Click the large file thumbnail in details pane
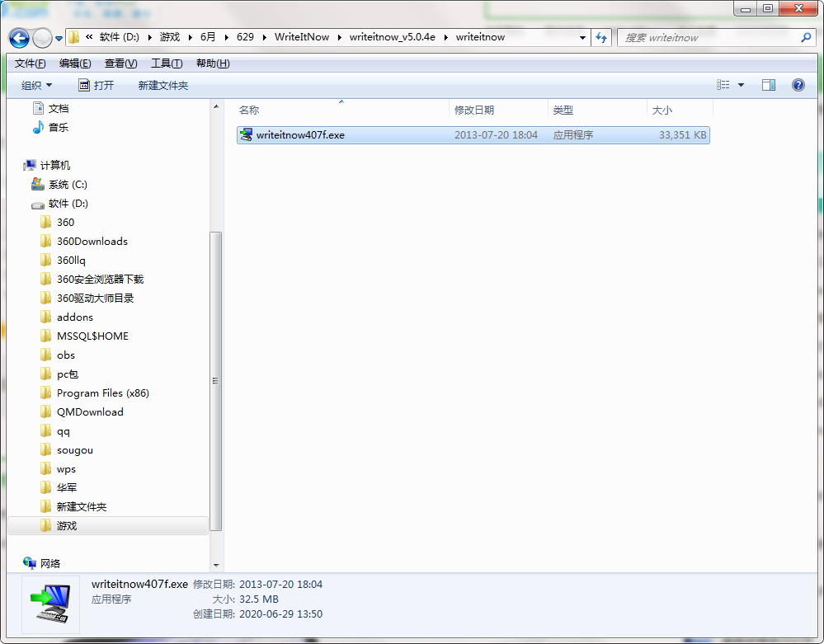This screenshot has height=644, width=824. (x=51, y=604)
